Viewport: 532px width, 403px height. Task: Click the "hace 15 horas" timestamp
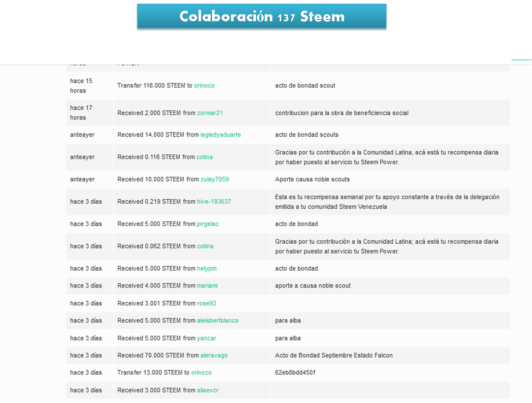pos(81,86)
